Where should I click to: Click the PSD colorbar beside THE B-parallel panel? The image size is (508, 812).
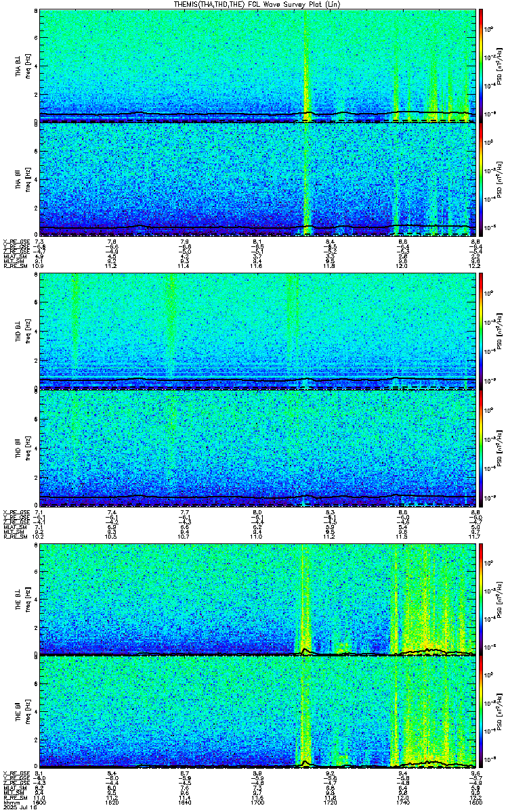[x=481, y=712]
